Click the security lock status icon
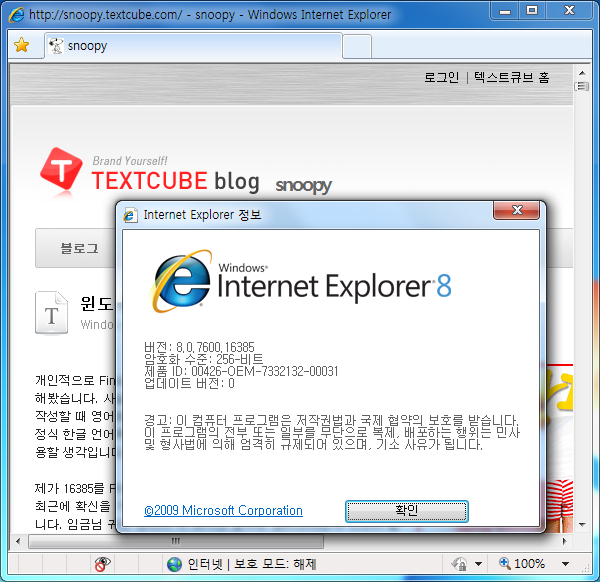Image resolution: width=600 pixels, height=582 pixels. click(460, 564)
